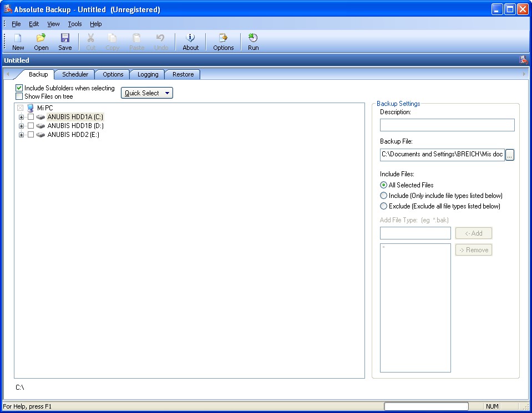Click the browse (...) button for Backup File
532x413 pixels.
point(510,155)
